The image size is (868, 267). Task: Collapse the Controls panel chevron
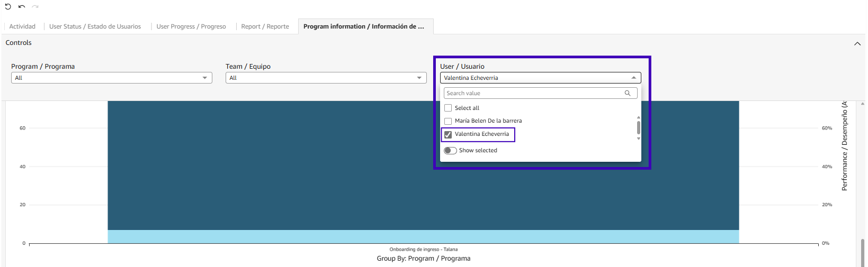[857, 44]
